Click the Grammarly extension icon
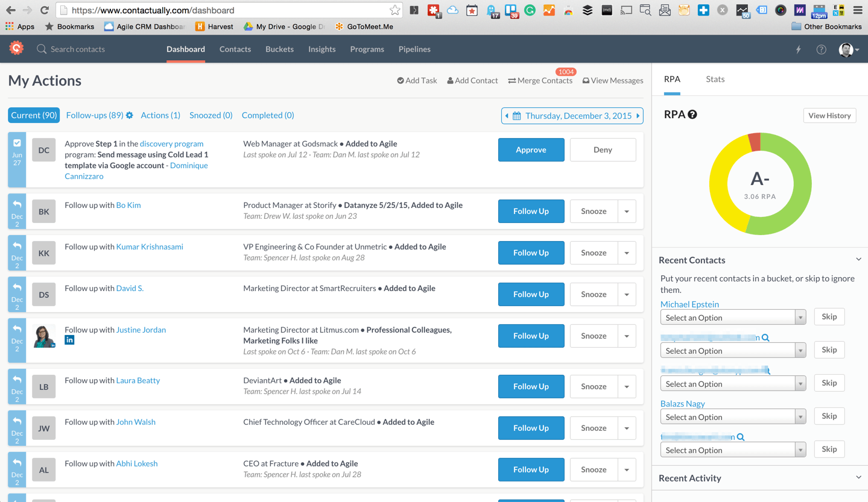The width and height of the screenshot is (868, 502). [x=530, y=10]
